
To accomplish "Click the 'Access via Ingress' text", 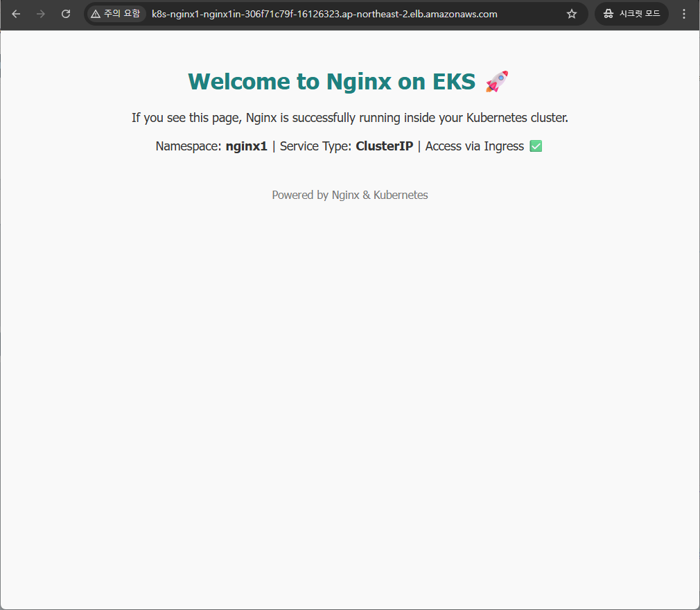I will click(475, 146).
